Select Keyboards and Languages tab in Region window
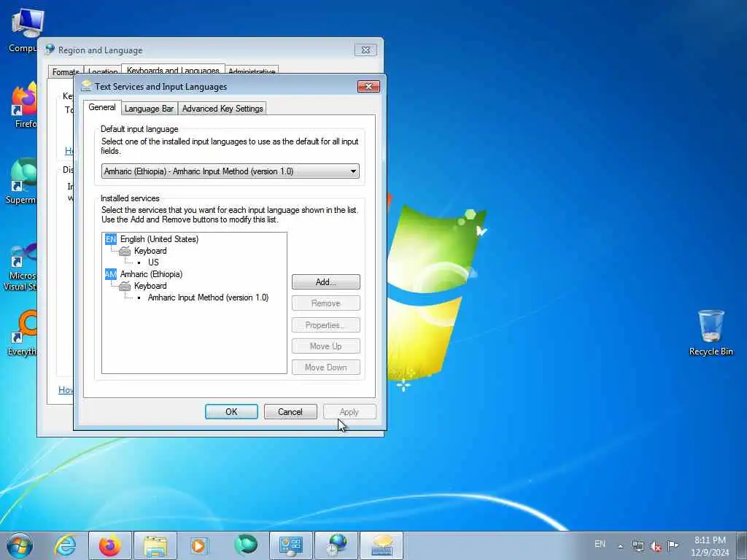 [173, 70]
